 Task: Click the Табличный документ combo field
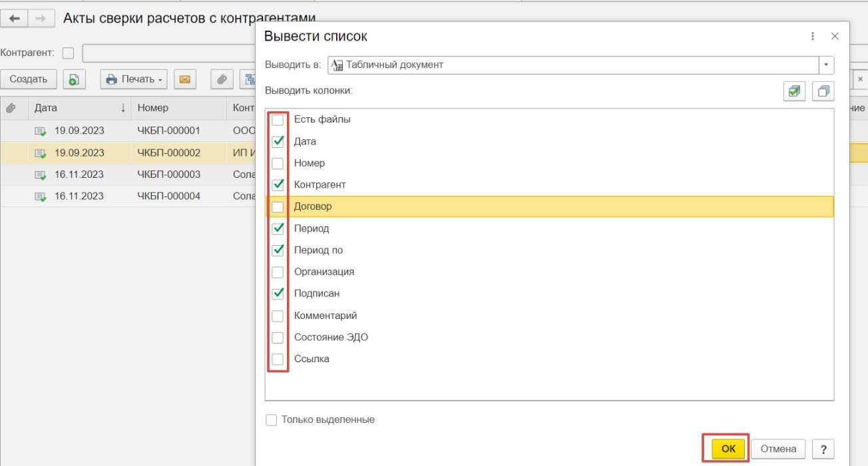(x=573, y=65)
